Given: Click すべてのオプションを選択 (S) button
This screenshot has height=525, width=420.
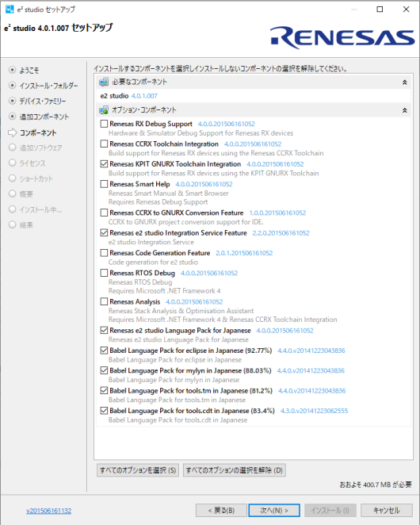Looking at the screenshot, I should (x=138, y=470).
